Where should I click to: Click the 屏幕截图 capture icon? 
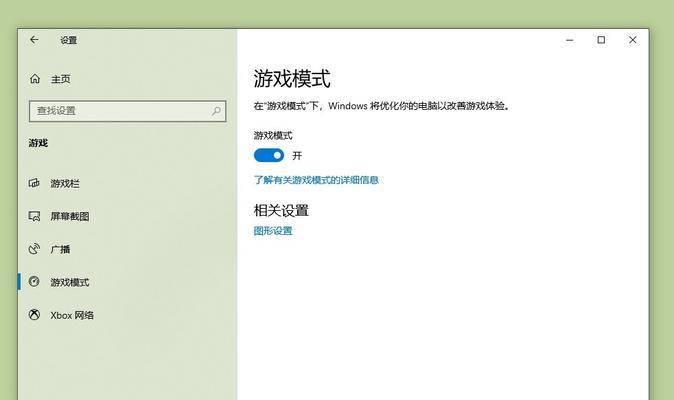point(34,216)
